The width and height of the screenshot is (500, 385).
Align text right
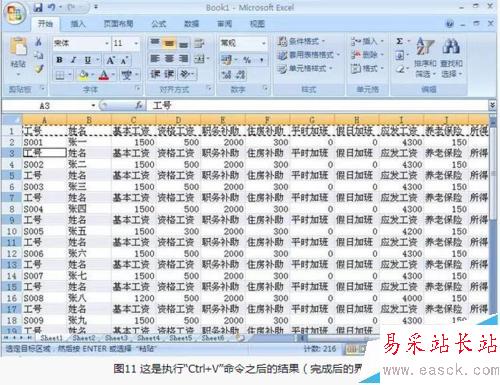(183, 59)
